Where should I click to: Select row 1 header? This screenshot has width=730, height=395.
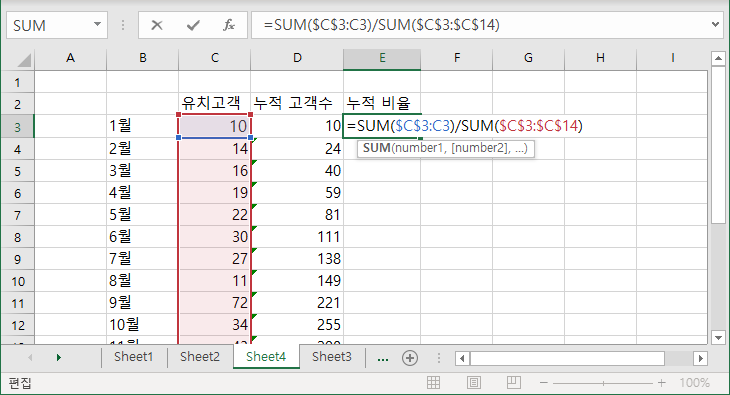[18, 82]
